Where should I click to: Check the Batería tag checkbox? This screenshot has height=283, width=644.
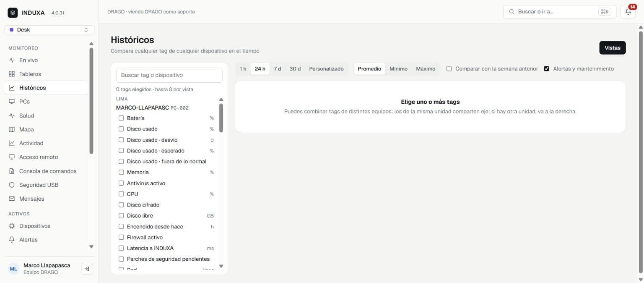click(121, 118)
